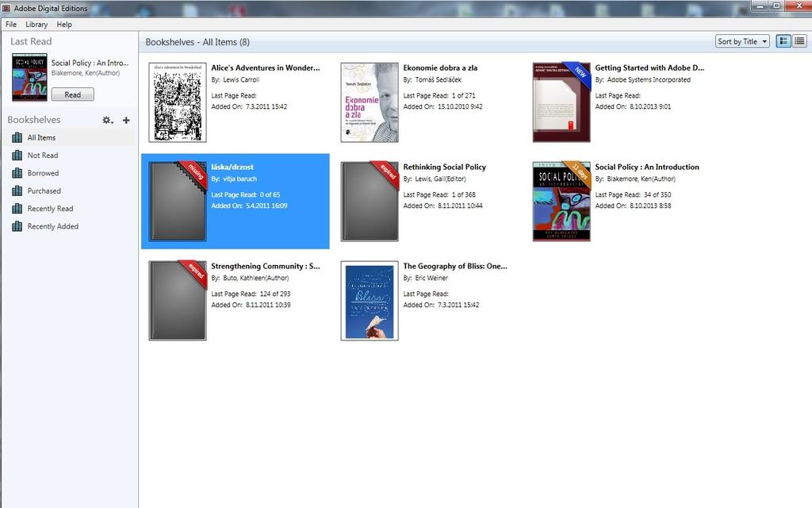This screenshot has width=812, height=508.
Task: Click the Bookshelves - All Items (8) heading
Action: click(197, 42)
